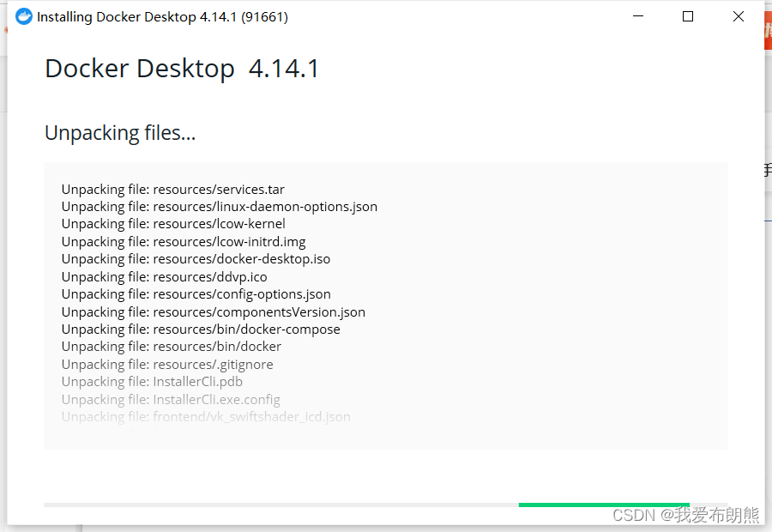Image resolution: width=772 pixels, height=532 pixels.
Task: Select the log line 'resources/.gitignore'
Action: [x=167, y=364]
